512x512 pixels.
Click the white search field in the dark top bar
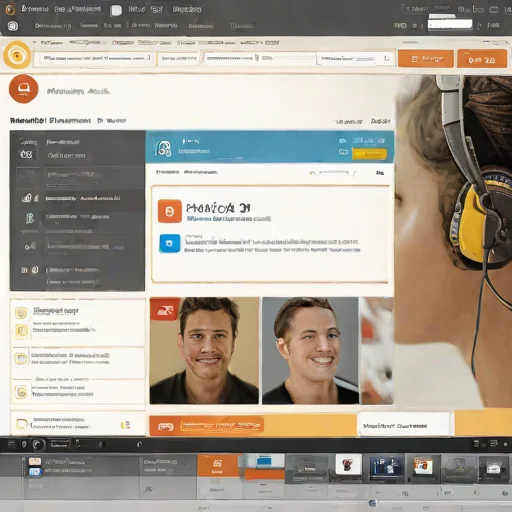[450, 24]
